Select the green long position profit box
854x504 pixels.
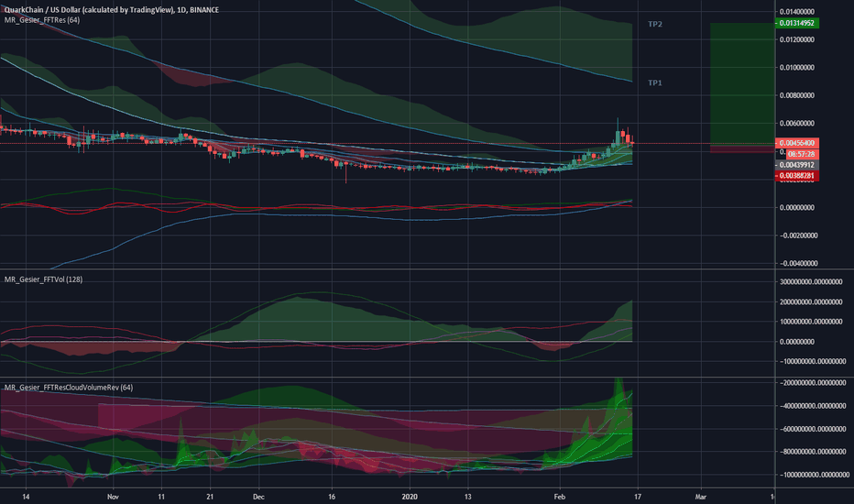click(x=742, y=83)
